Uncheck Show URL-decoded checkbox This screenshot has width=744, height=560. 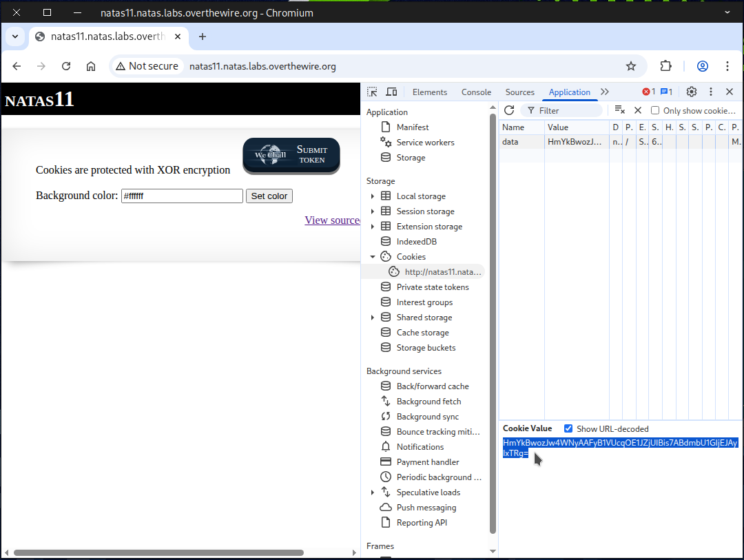coord(568,428)
